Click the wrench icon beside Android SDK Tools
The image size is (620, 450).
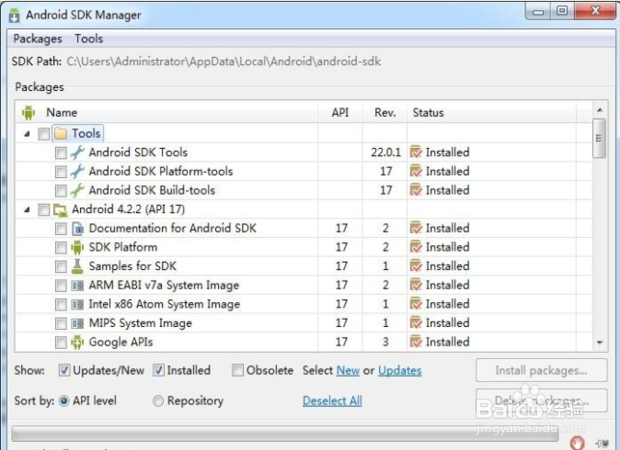78,152
